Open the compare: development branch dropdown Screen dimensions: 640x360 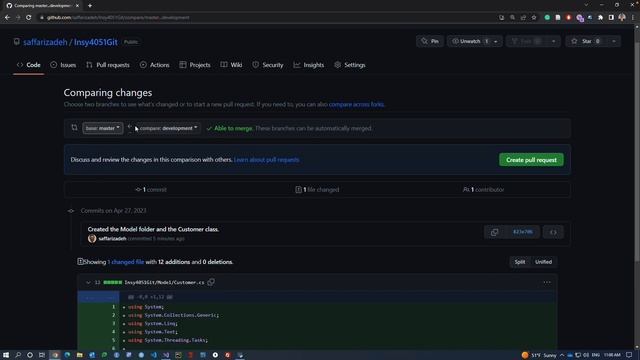tap(168, 128)
